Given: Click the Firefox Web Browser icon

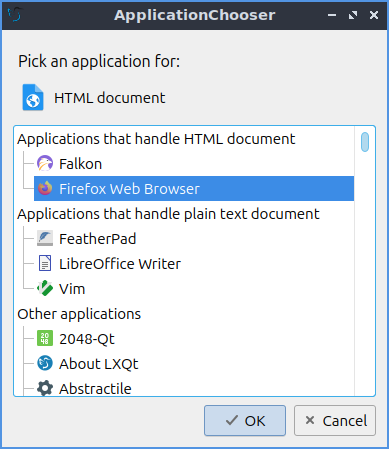Looking at the screenshot, I should pyautogui.click(x=45, y=189).
